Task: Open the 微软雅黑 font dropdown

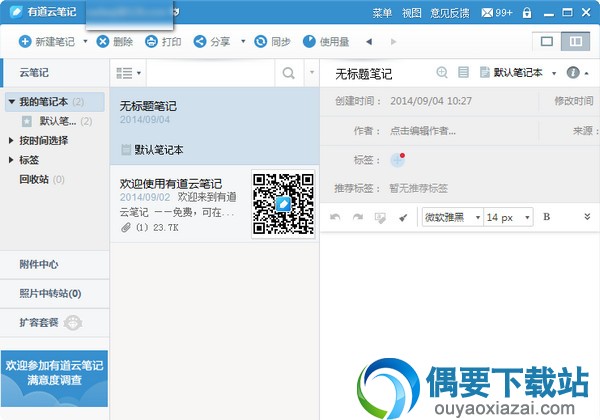Action: click(453, 217)
